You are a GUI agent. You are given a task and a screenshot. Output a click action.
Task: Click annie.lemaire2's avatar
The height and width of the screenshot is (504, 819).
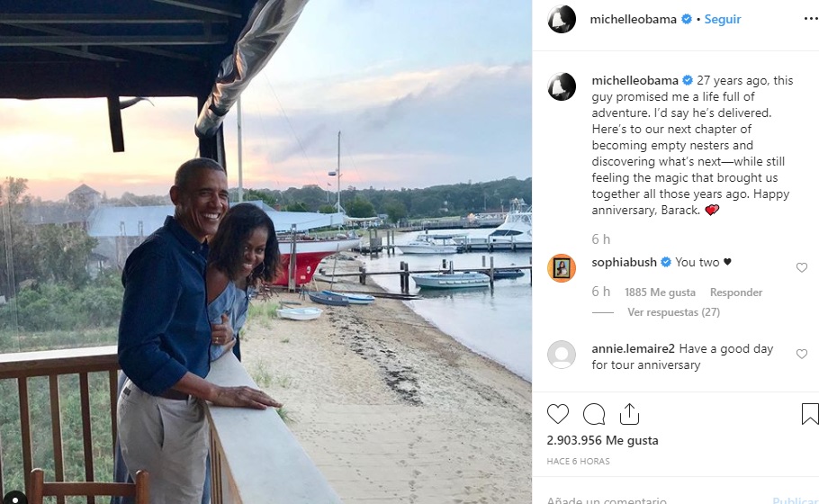(x=562, y=355)
